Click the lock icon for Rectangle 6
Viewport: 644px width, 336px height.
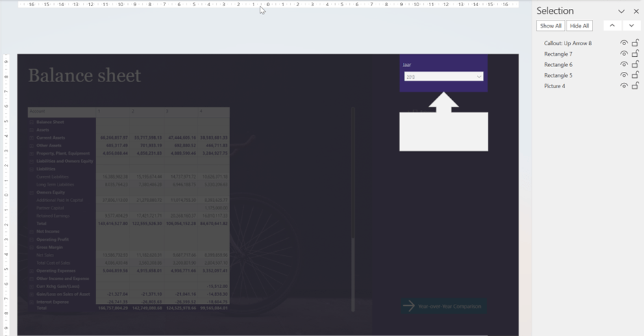635,64
